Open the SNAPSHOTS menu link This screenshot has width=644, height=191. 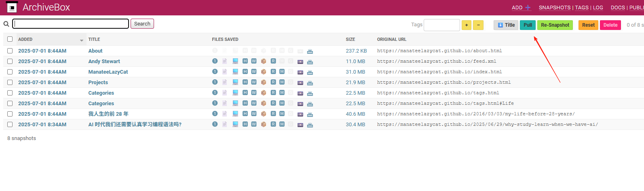[555, 7]
